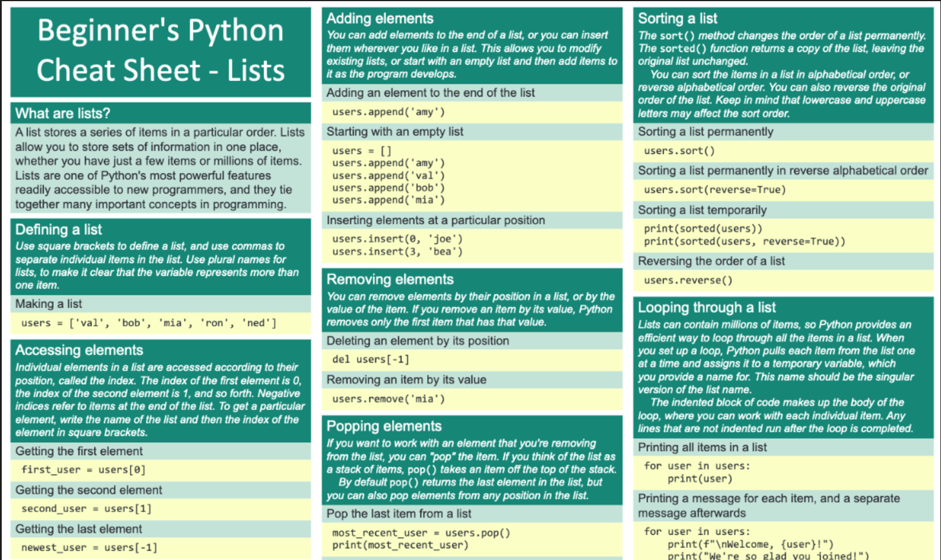Click 'Removing an item by its value' subheading
941x560 pixels.
coord(407,380)
